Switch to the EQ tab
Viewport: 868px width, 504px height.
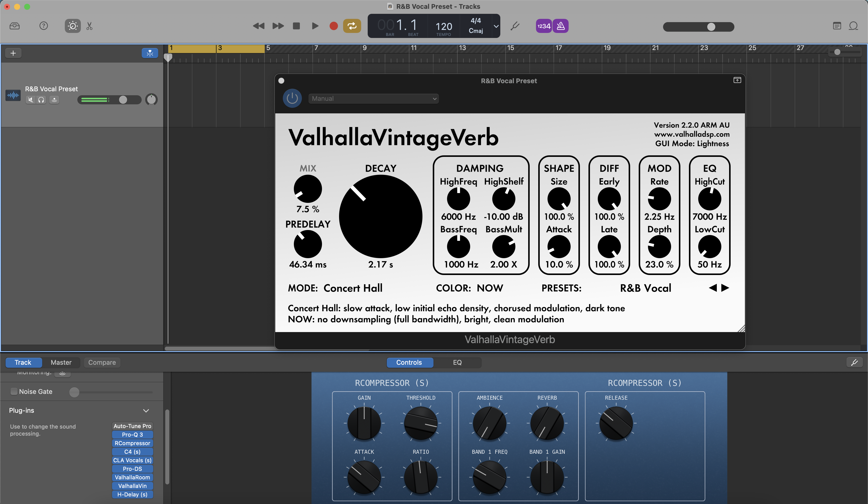457,362
